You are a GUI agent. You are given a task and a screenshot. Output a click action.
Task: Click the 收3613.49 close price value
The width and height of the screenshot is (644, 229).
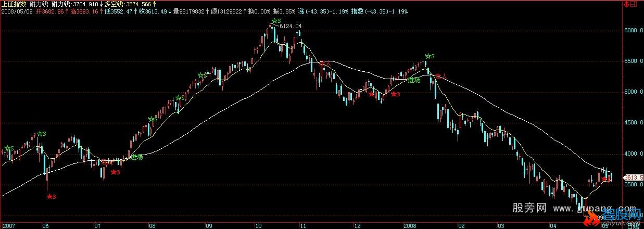pyautogui.click(x=153, y=10)
